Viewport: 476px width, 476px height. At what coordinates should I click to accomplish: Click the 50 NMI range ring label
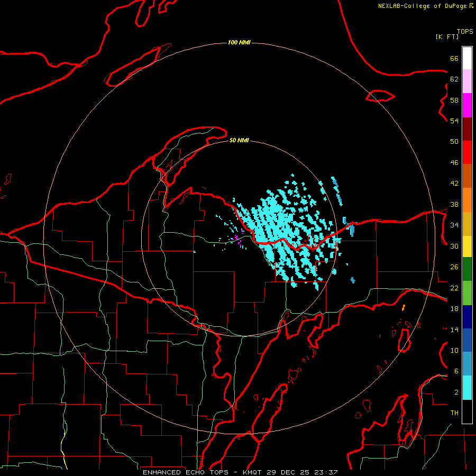pyautogui.click(x=239, y=140)
